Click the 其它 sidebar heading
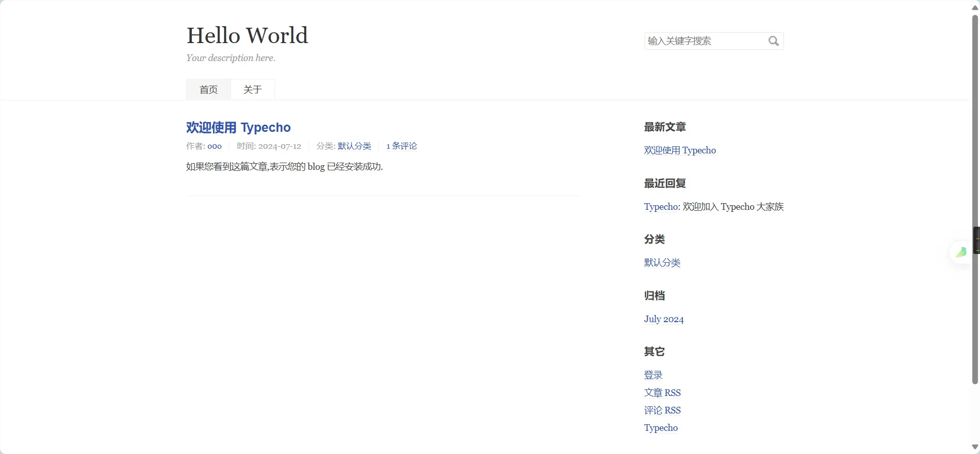Image resolution: width=980 pixels, height=454 pixels. tap(655, 352)
